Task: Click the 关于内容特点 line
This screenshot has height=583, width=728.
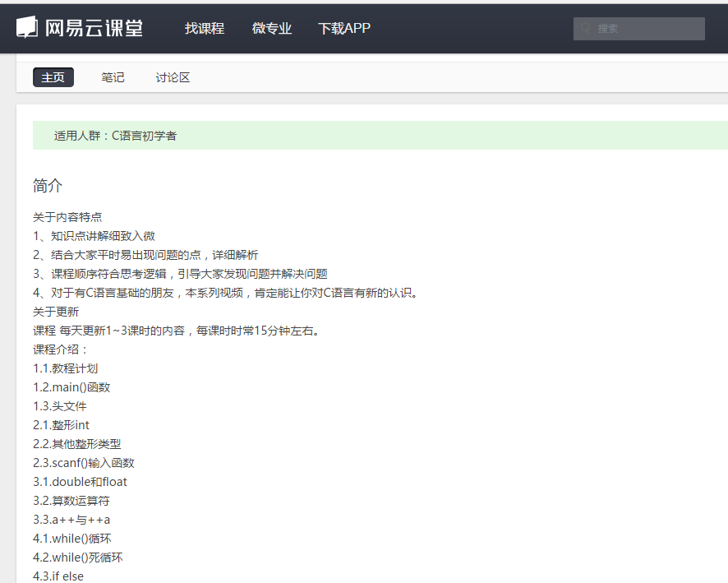Action: click(67, 217)
